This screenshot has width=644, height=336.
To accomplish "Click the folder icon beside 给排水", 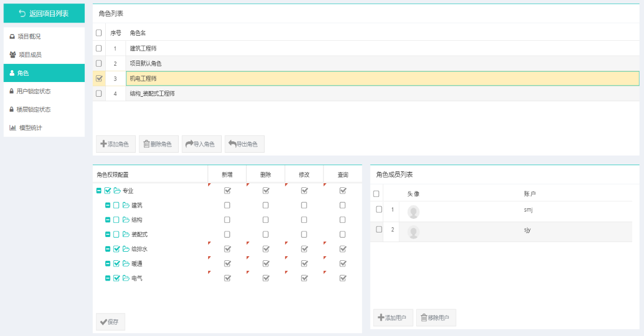I will pos(126,249).
